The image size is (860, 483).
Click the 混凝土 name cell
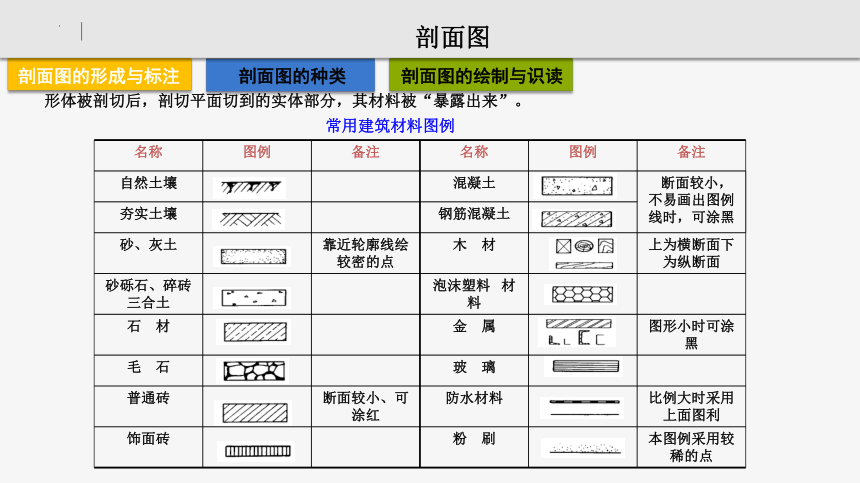pos(474,186)
